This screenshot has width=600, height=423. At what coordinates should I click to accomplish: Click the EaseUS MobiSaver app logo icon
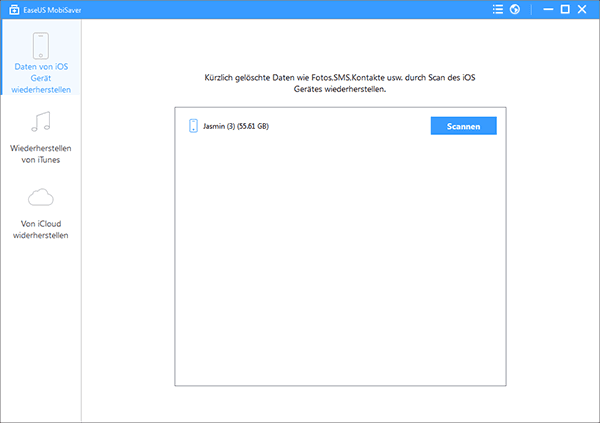tap(14, 10)
